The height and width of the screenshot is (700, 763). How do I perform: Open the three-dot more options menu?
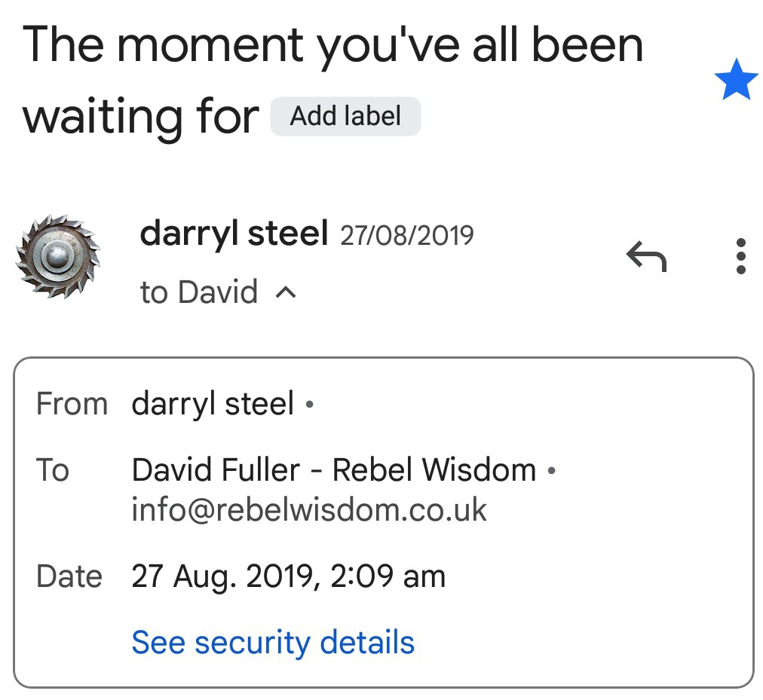click(740, 257)
